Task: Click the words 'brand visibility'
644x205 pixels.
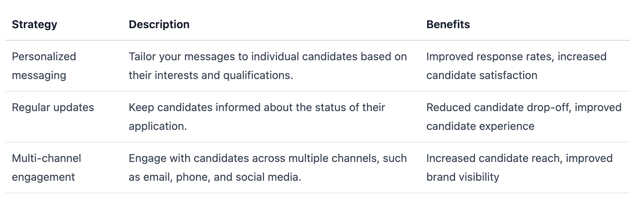Action: coord(462,177)
